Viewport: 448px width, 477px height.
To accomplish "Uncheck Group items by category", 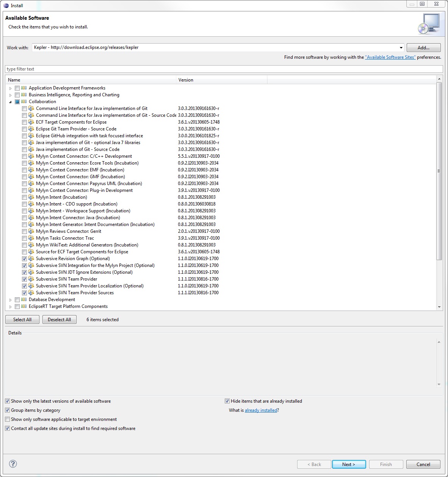I will 7,410.
